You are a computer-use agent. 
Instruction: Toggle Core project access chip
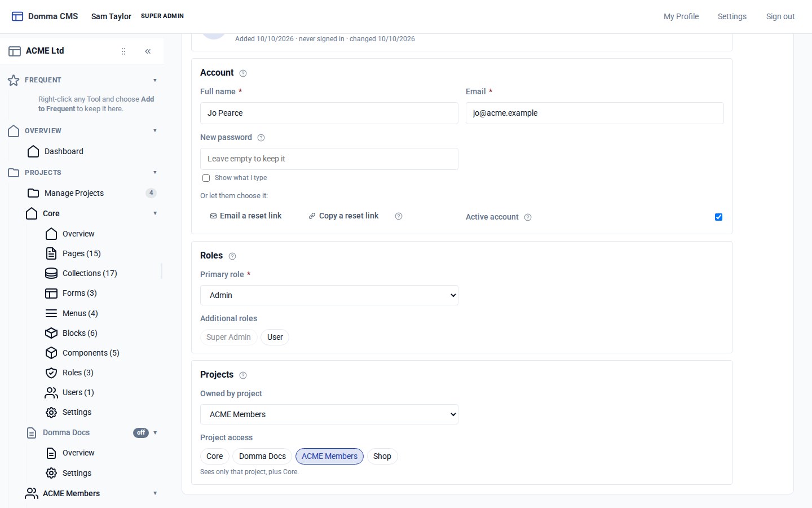pos(215,456)
